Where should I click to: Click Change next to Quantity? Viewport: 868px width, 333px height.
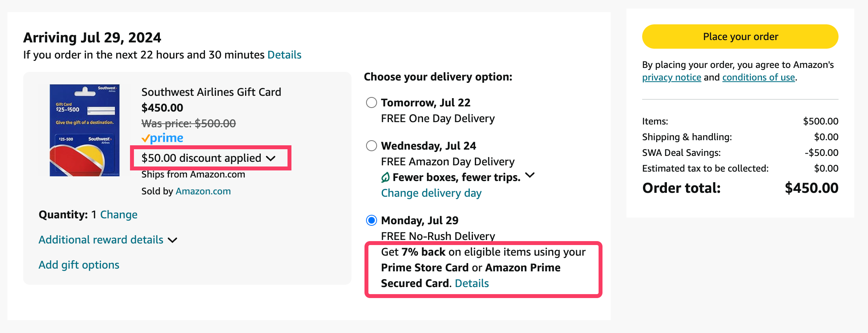[x=119, y=215]
